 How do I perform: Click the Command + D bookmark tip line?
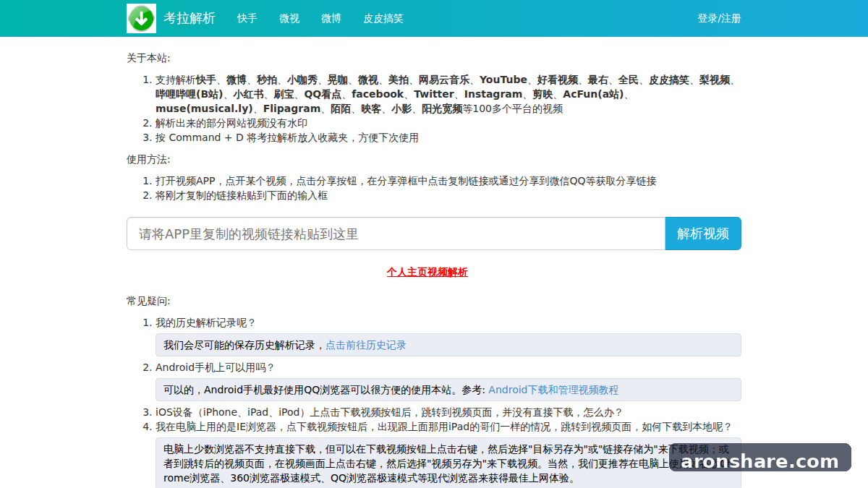point(287,137)
